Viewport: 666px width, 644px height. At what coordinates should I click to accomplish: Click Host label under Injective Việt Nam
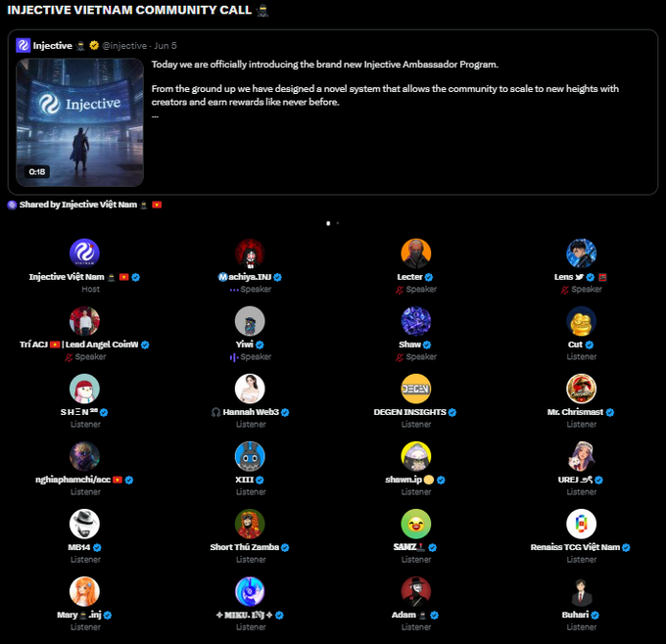[x=90, y=290]
